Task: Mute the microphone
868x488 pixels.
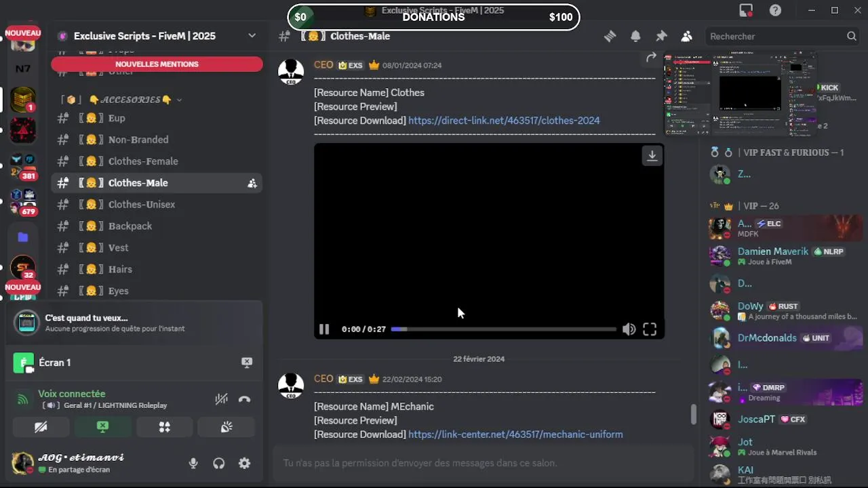Action: (x=193, y=464)
